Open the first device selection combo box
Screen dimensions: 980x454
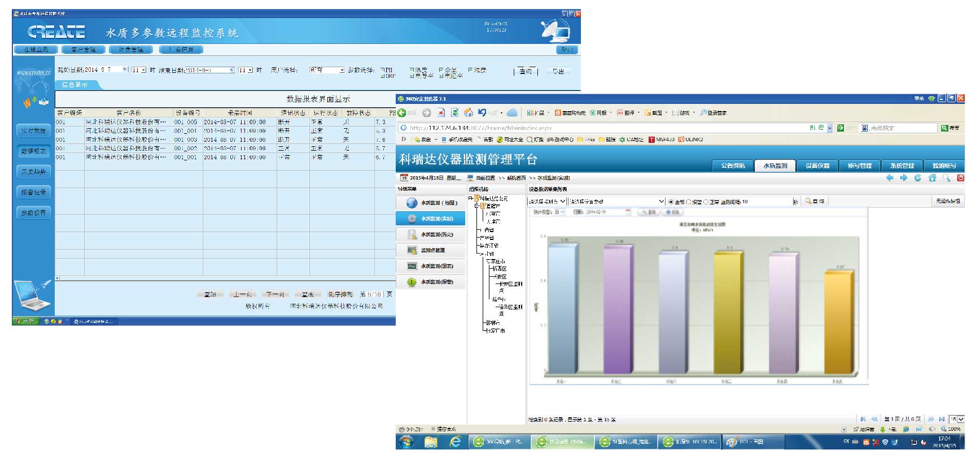547,202
